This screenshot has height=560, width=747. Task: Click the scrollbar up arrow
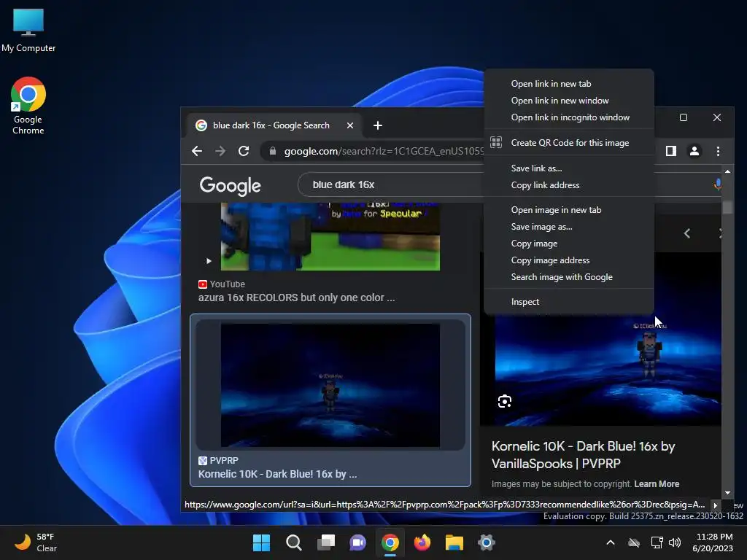(x=727, y=171)
